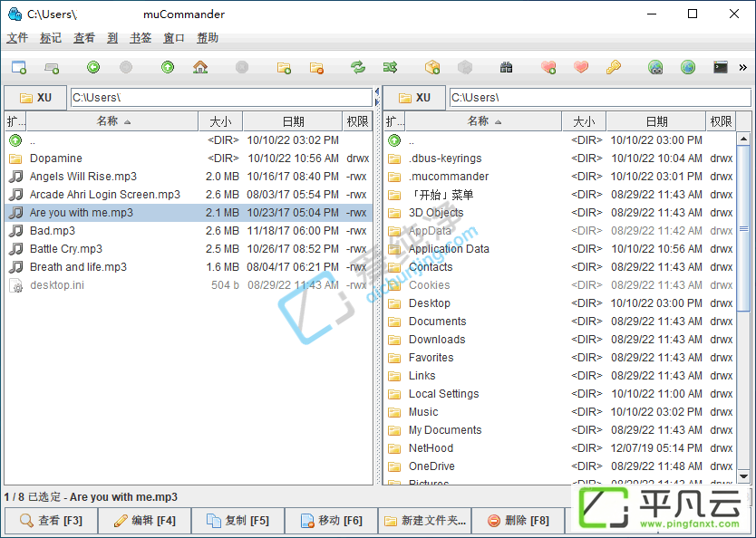
Task: Open the 标记 menu
Action: pyautogui.click(x=51, y=37)
